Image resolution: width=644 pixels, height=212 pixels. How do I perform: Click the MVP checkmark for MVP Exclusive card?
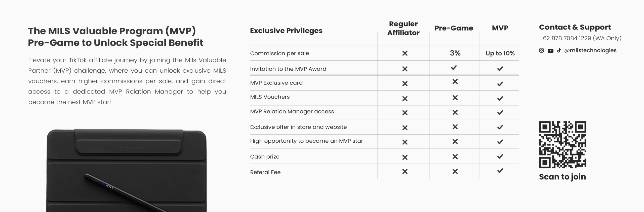[x=500, y=84]
